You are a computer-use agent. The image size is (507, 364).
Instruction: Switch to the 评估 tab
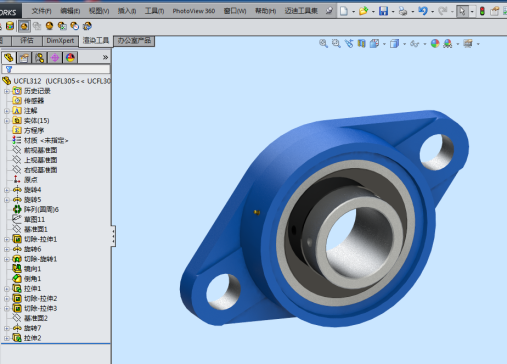(27, 41)
